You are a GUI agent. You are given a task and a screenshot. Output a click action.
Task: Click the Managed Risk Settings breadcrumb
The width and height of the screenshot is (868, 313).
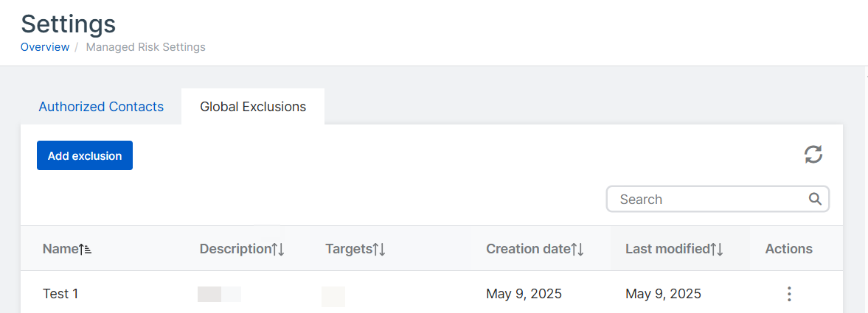click(146, 47)
